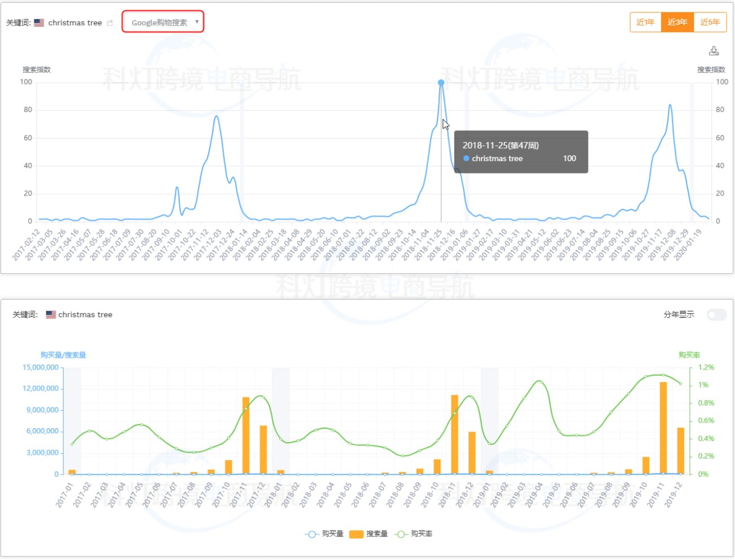Enable the 分年显示 toggle switch

point(716,314)
